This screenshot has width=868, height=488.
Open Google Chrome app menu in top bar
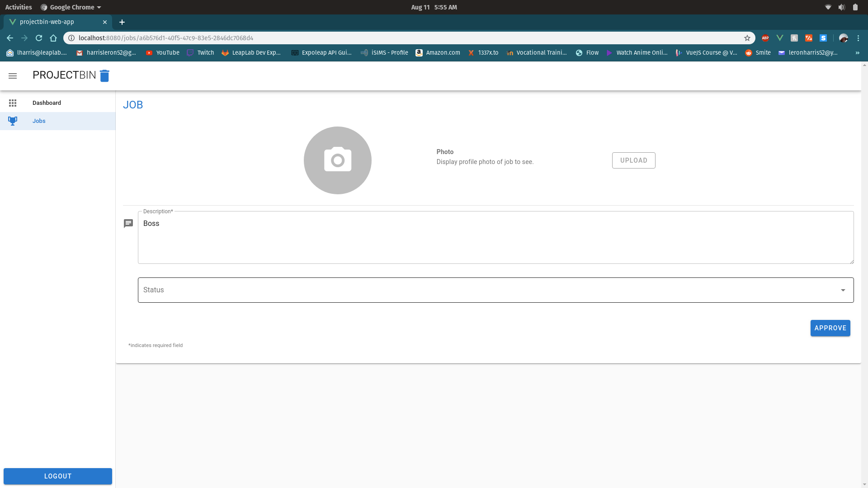tap(71, 7)
